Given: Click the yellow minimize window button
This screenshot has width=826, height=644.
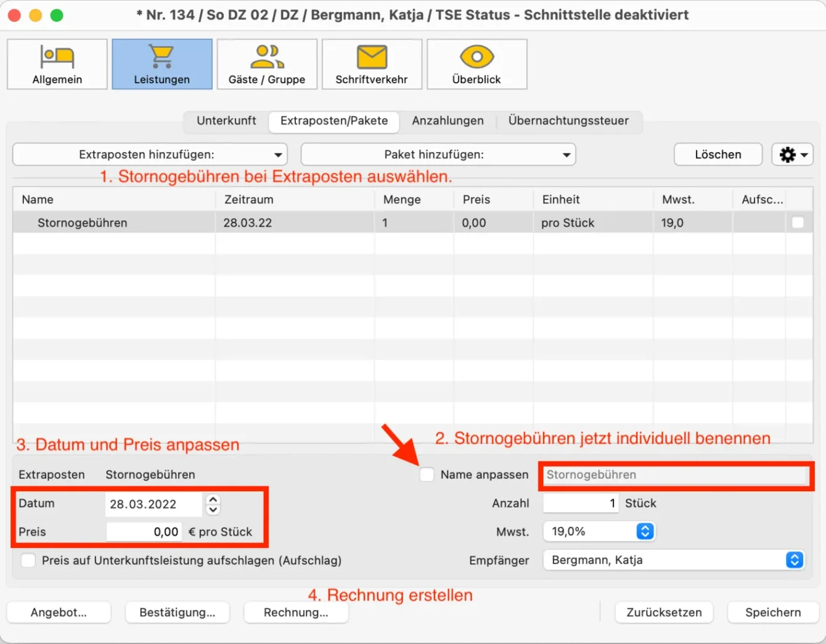Looking at the screenshot, I should (36, 15).
